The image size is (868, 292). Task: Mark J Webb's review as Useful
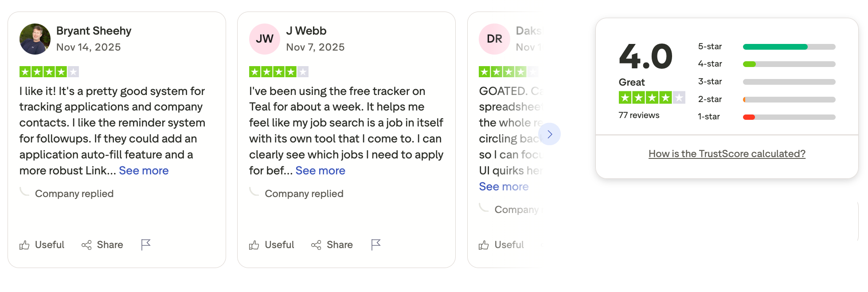(x=272, y=245)
